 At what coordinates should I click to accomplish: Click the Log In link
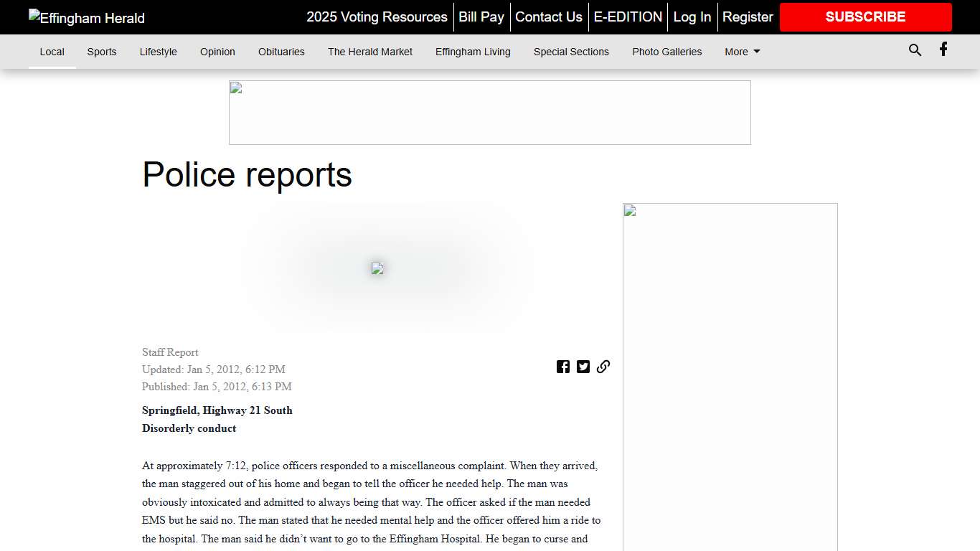(x=692, y=17)
